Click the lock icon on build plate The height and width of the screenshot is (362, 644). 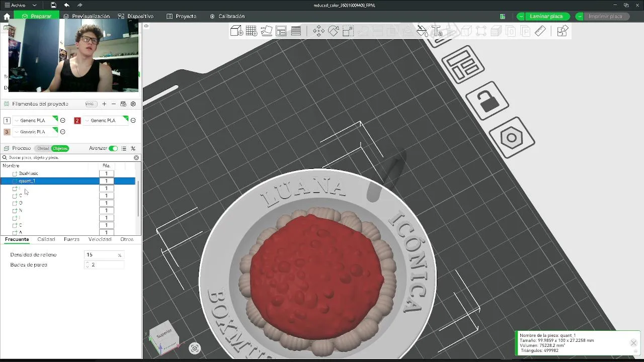487,102
